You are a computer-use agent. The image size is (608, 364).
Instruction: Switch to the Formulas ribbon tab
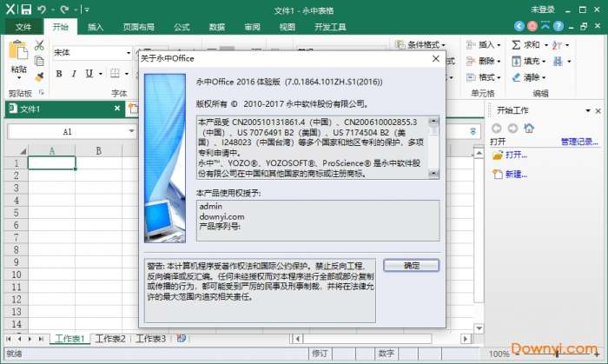click(x=182, y=27)
